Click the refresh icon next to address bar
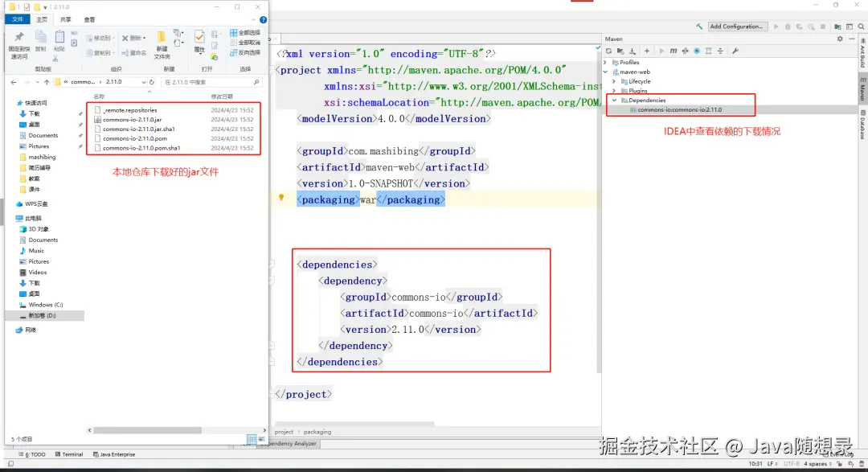The image size is (868, 472). click(x=152, y=82)
